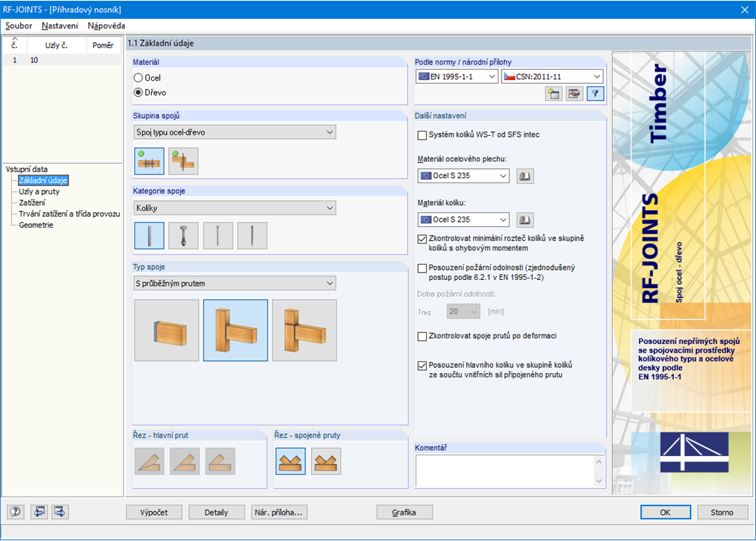756x541 pixels.
Task: Select Trvání zatížení a třída provozu item
Action: pos(70,214)
